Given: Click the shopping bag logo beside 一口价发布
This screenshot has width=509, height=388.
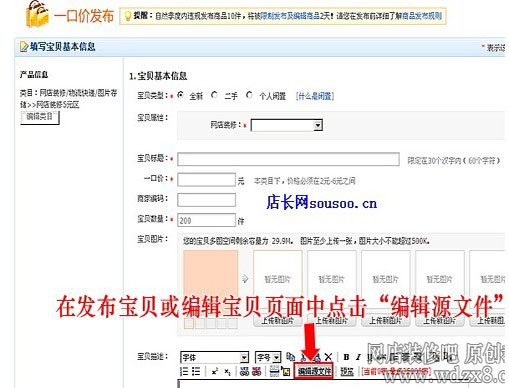Looking at the screenshot, I should (37, 14).
